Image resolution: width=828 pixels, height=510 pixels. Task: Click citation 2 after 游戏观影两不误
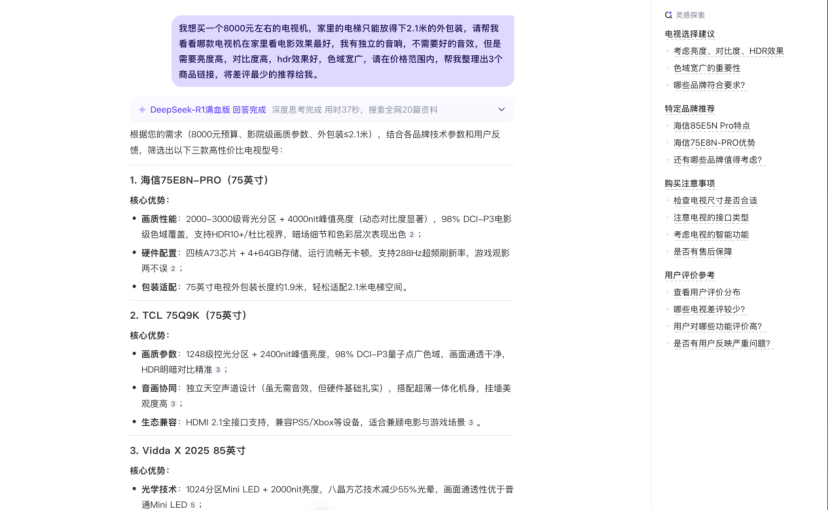173,269
